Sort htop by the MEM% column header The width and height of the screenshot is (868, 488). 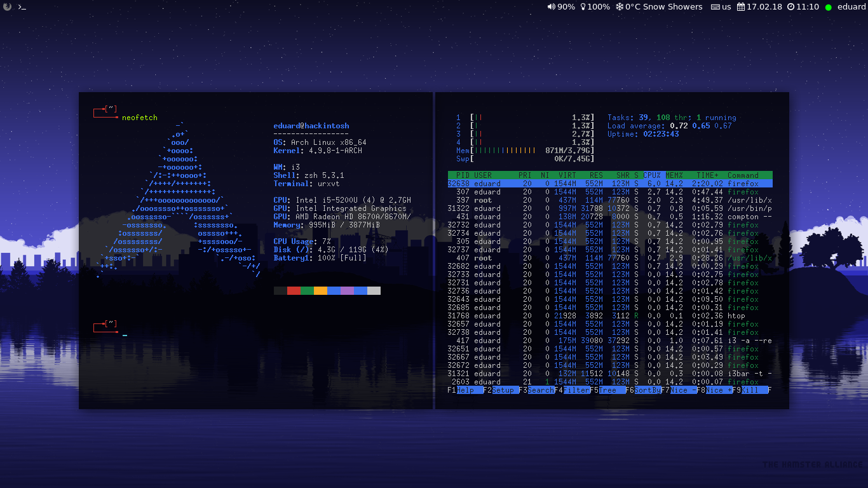(674, 175)
